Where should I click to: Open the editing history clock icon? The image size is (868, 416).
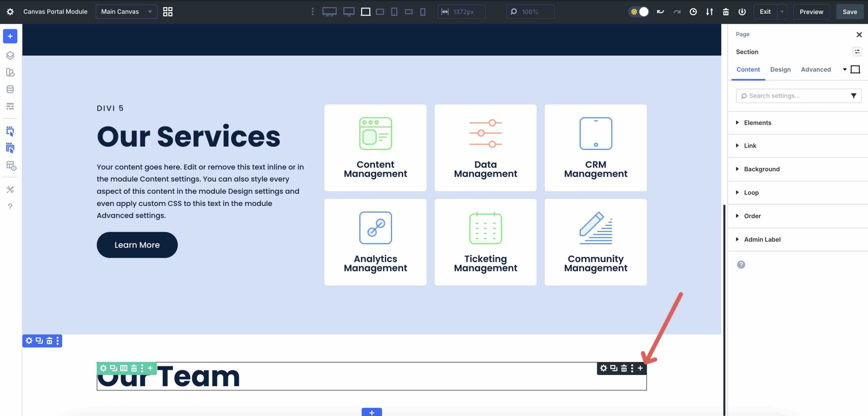(x=693, y=12)
